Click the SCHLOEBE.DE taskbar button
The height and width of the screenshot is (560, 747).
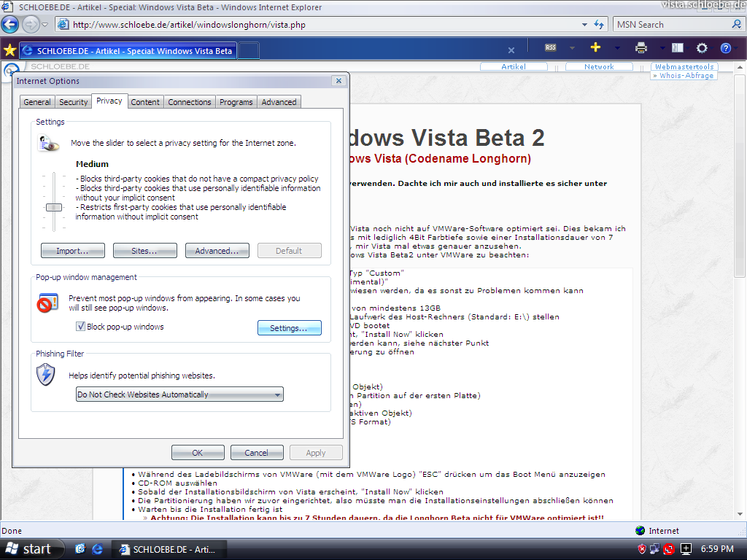click(x=169, y=549)
